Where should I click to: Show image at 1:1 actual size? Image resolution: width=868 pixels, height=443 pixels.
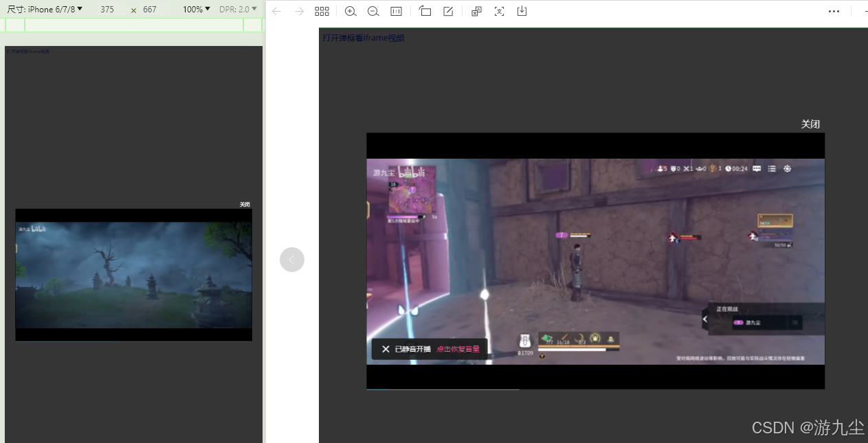click(396, 11)
